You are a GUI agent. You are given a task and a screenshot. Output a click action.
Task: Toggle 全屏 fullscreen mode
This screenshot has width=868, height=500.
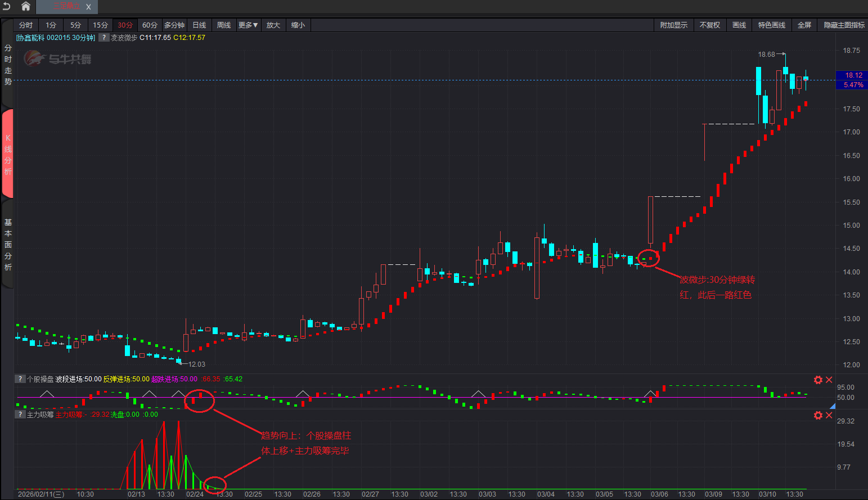pyautogui.click(x=804, y=25)
